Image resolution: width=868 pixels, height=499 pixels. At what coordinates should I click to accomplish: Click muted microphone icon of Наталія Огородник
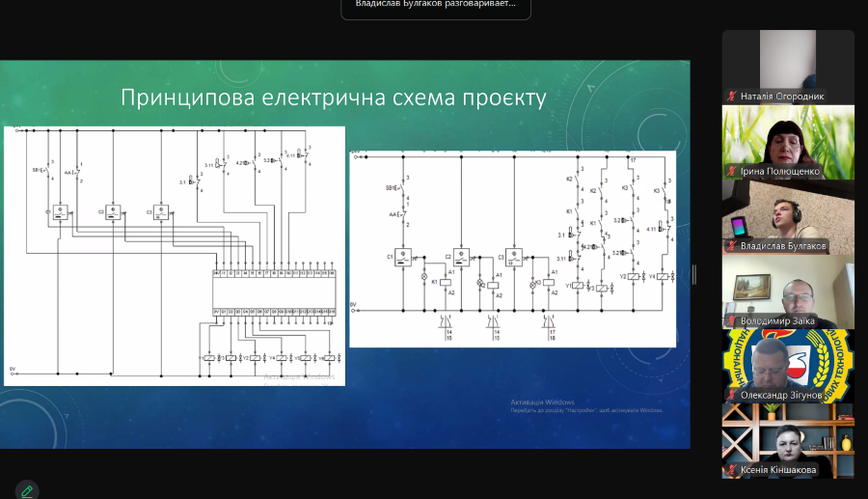point(732,97)
